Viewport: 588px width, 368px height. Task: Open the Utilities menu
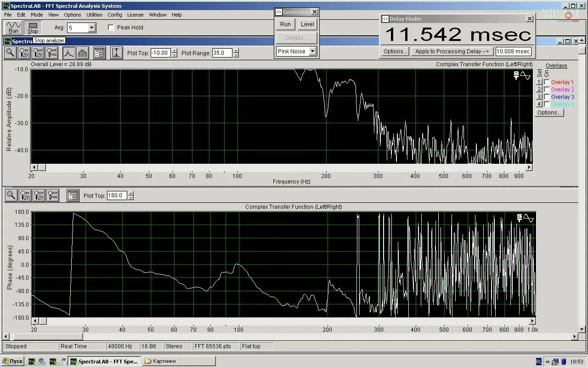94,15
